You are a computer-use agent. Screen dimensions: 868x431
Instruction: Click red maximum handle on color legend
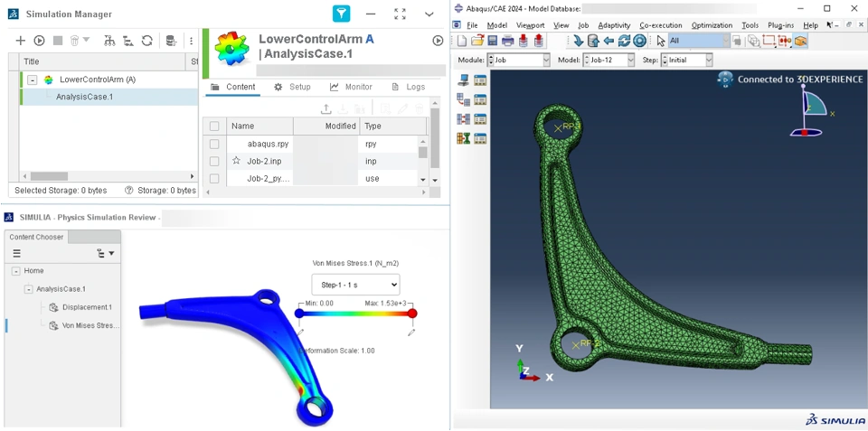pyautogui.click(x=412, y=314)
